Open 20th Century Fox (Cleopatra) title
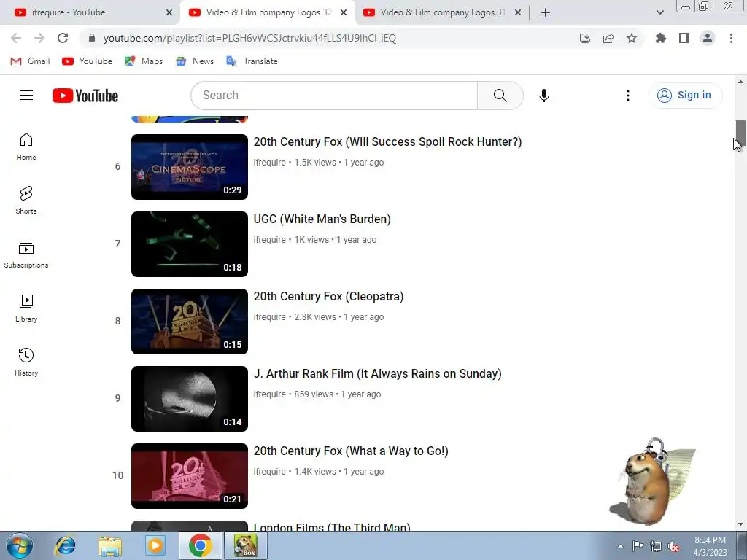The height and width of the screenshot is (560, 747). pos(328,296)
